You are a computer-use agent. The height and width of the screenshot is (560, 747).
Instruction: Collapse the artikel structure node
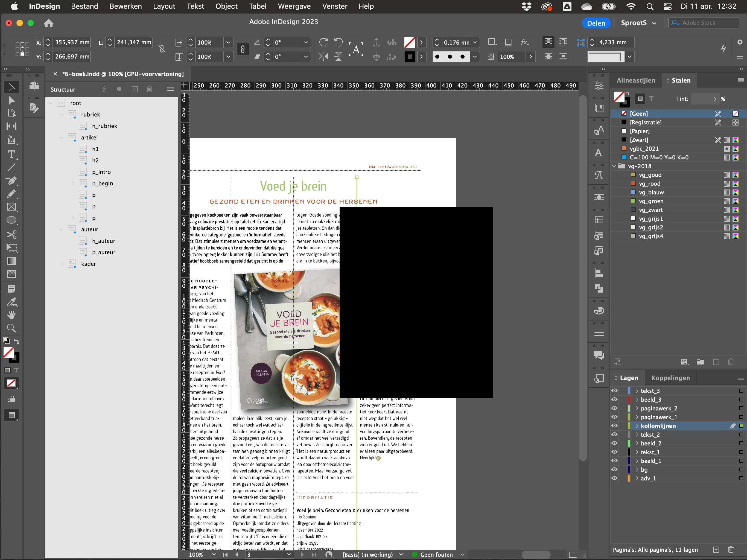click(x=62, y=138)
